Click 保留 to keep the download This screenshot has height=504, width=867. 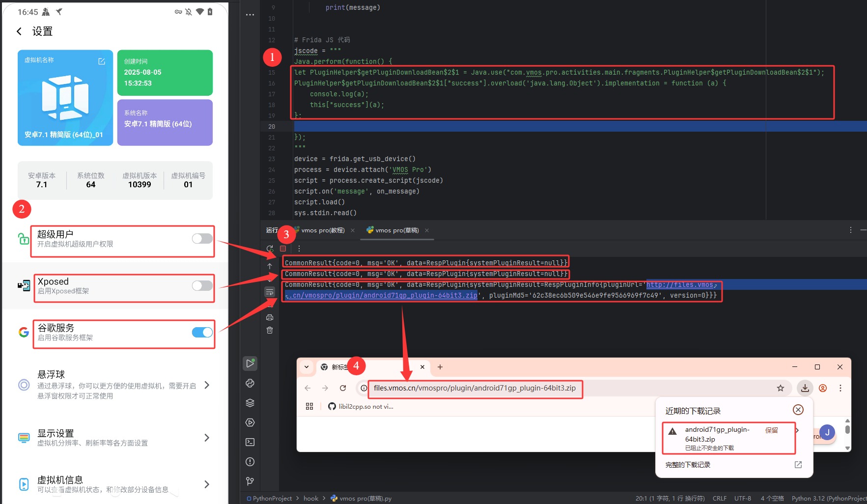coord(772,430)
